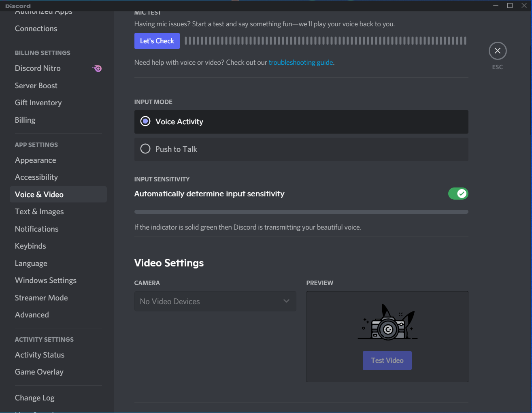Disable automatic input sensitivity toggle
The image size is (532, 413).
tap(458, 194)
